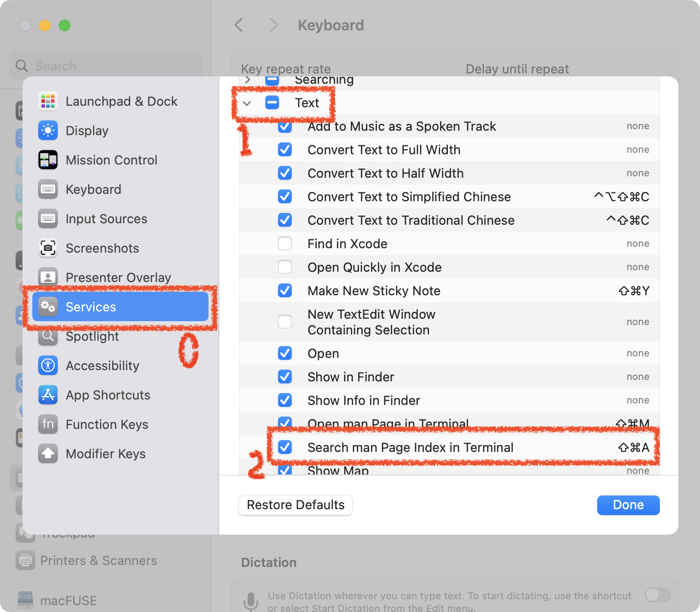
Task: Click the Launchpad & Dock icon
Action: click(48, 101)
